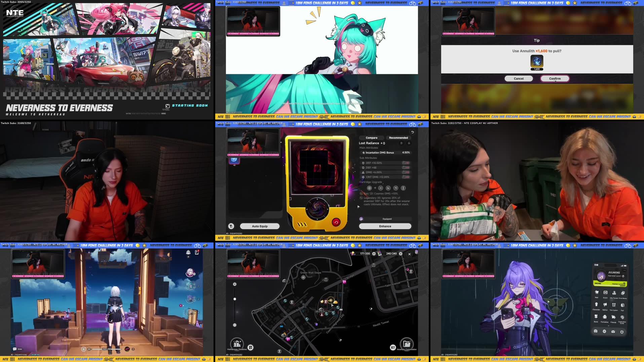Open the Character icon in phone menu
The image size is (644, 362).
click(596, 305)
